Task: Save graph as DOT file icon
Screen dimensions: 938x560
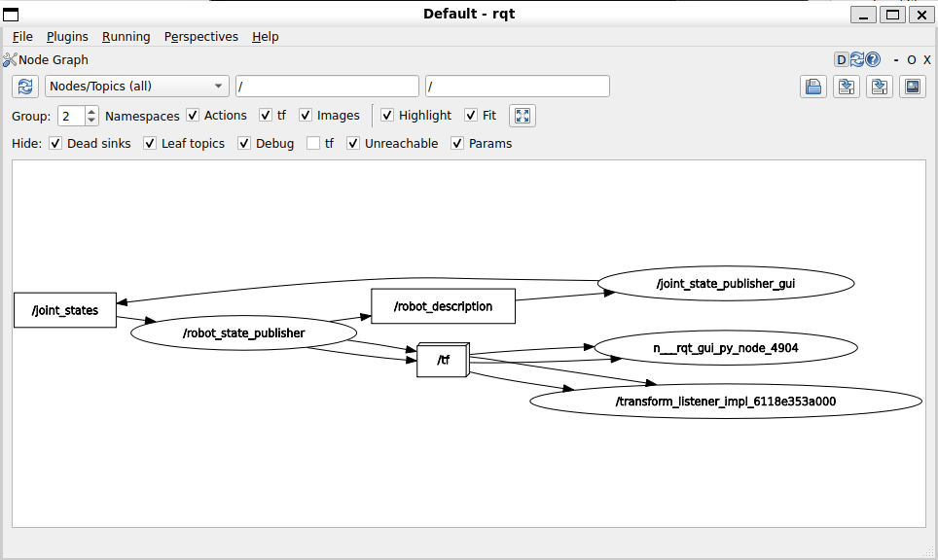Action: (847, 87)
